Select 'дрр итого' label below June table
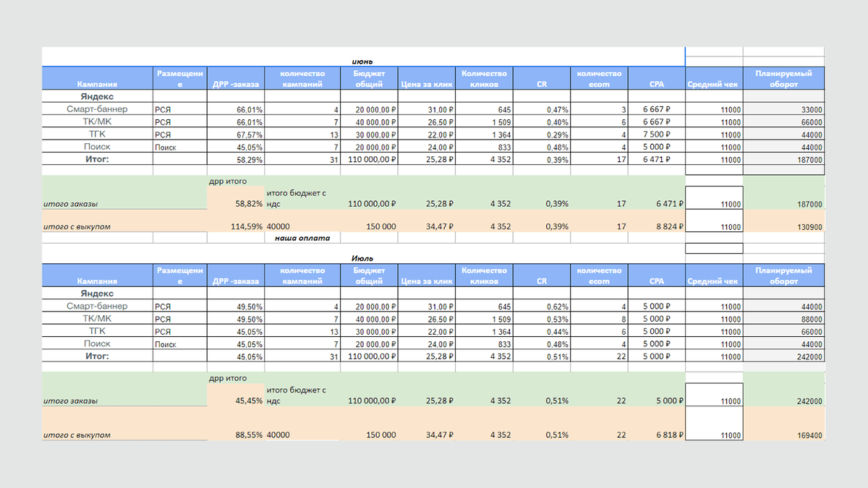868x488 pixels. pos(228,181)
